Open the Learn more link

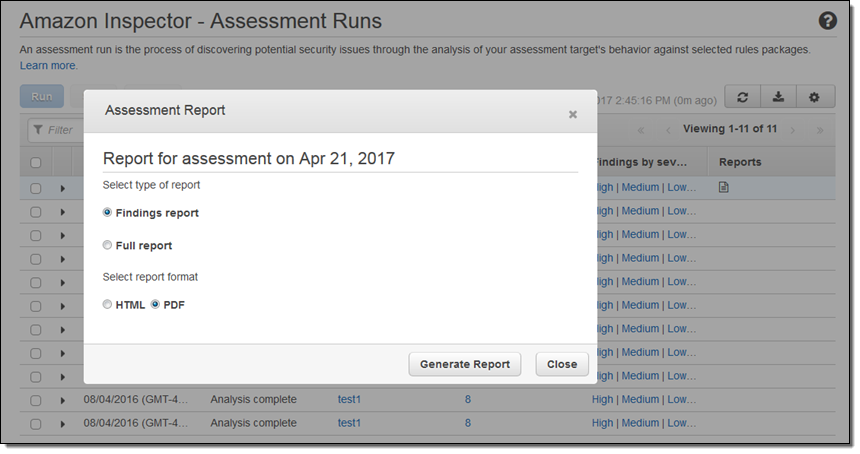click(x=48, y=66)
